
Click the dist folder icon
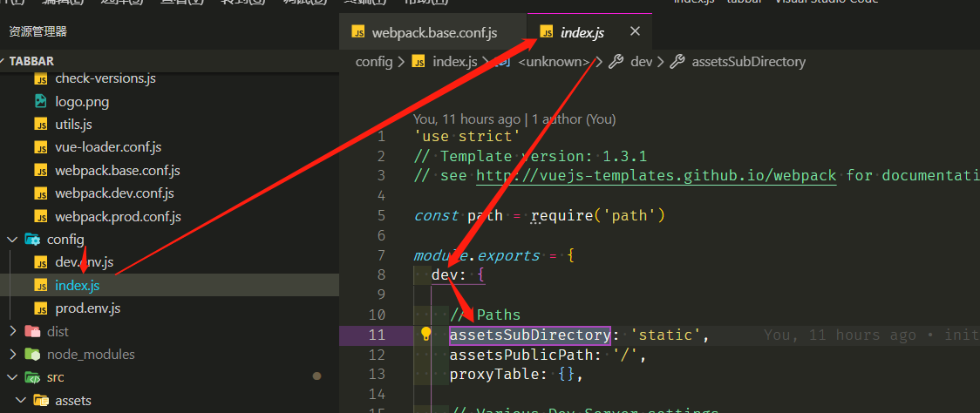click(x=32, y=332)
